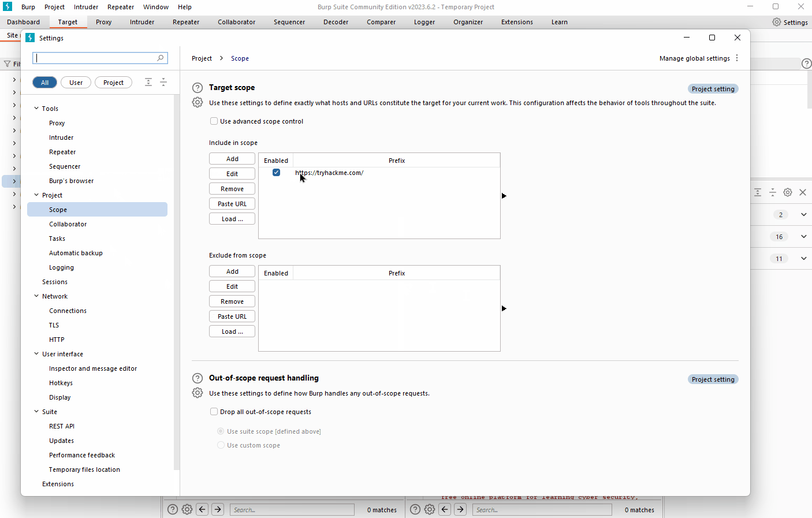Click the Out-of-scope request handling help icon
This screenshot has width=812, height=518.
[198, 378]
